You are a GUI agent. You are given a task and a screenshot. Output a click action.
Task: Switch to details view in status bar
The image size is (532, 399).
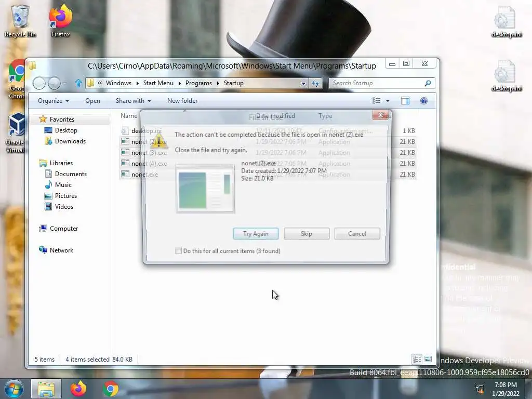(417, 359)
